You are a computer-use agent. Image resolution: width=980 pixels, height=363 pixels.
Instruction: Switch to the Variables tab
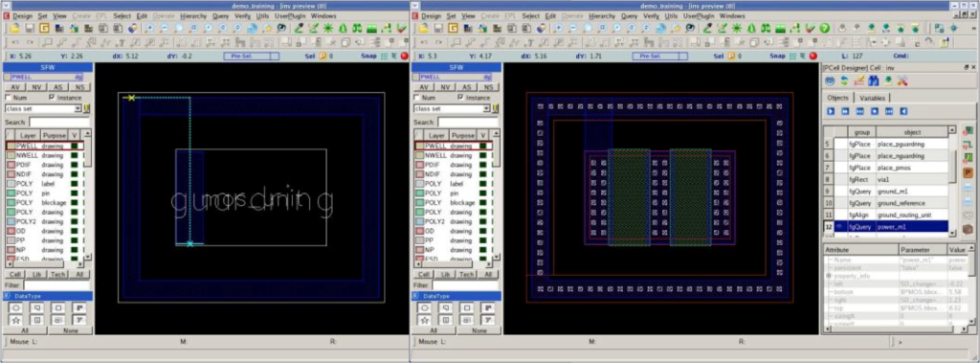click(872, 98)
